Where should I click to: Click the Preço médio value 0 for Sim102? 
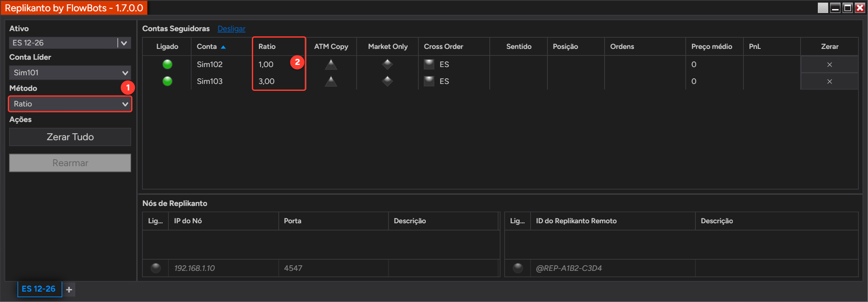[694, 64]
